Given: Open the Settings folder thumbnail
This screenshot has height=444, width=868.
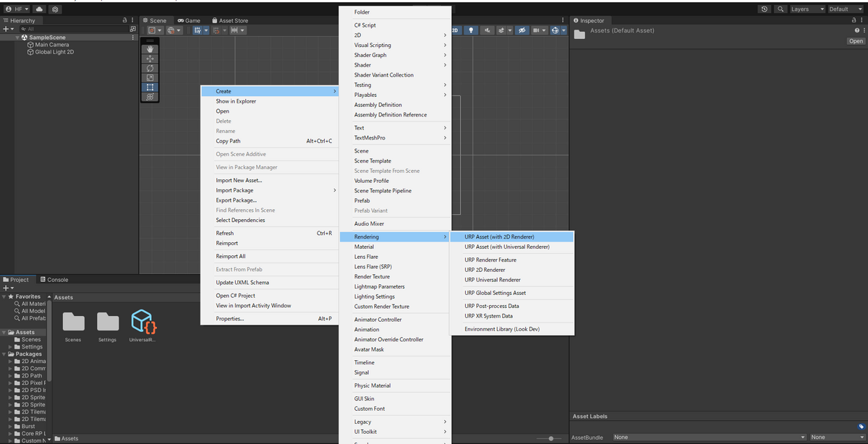Looking at the screenshot, I should tap(108, 321).
